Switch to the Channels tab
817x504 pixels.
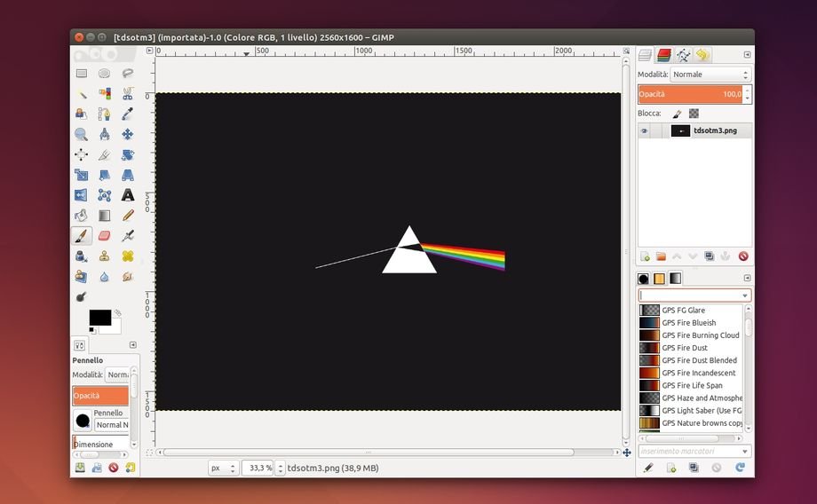[663, 55]
